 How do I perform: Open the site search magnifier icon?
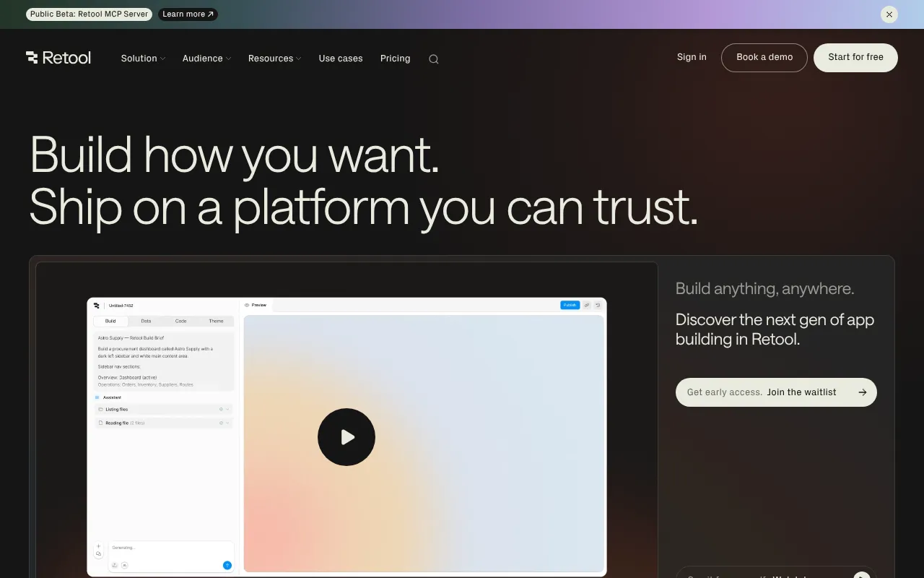tap(434, 59)
